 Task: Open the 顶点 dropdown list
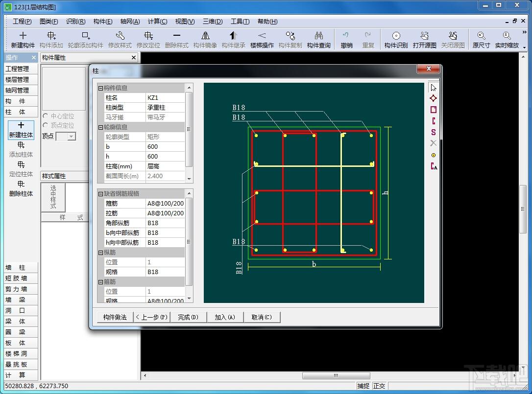point(71,136)
